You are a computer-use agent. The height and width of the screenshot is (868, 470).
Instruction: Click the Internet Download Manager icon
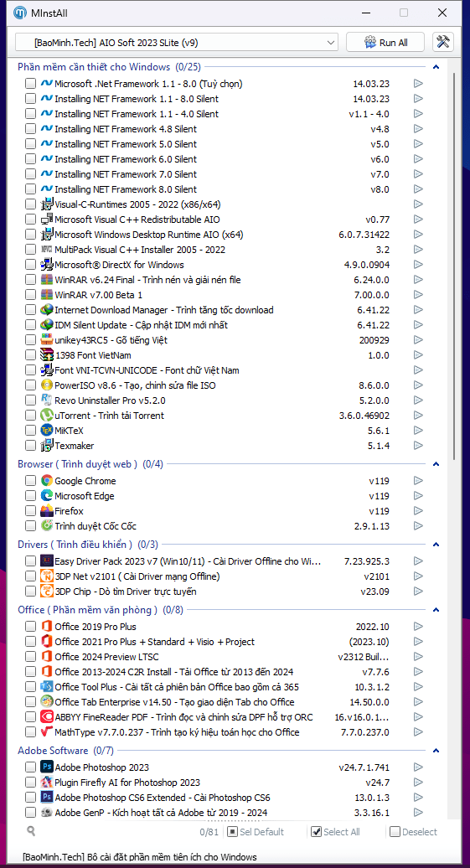click(x=47, y=310)
